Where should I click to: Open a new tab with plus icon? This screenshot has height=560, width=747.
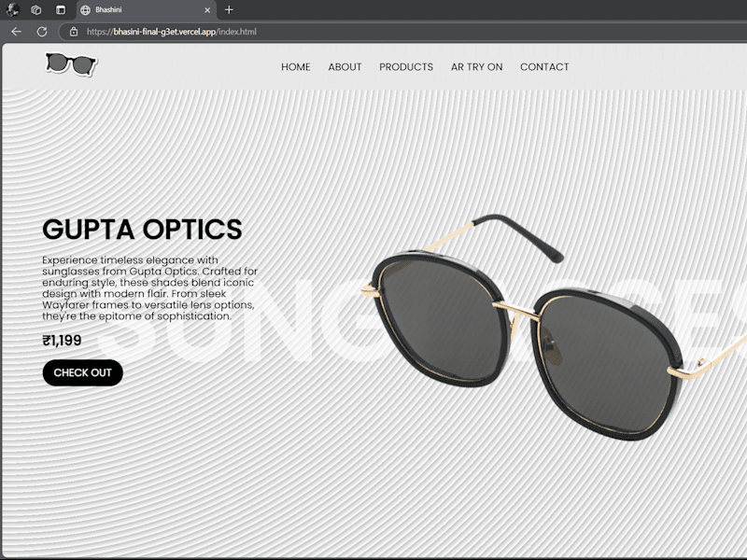229,9
